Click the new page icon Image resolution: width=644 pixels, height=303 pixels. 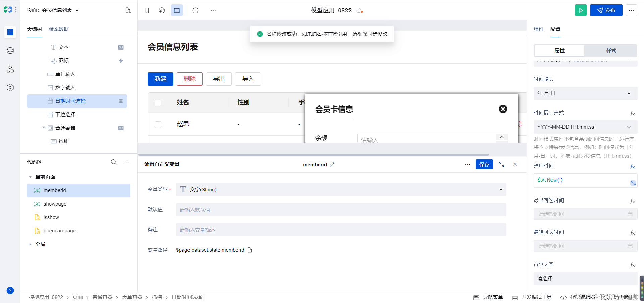pyautogui.click(x=128, y=10)
